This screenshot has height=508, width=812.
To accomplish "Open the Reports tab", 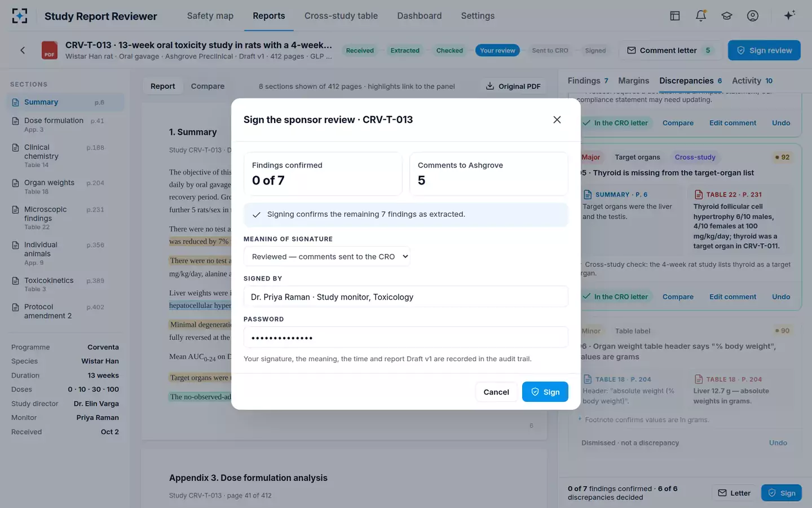I will coord(269,16).
